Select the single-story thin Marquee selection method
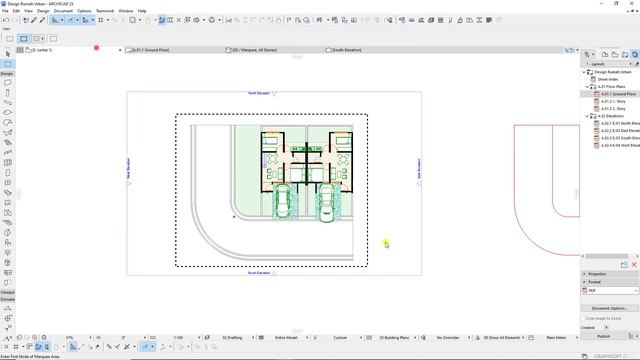The height and width of the screenshot is (360, 640). coord(9,39)
